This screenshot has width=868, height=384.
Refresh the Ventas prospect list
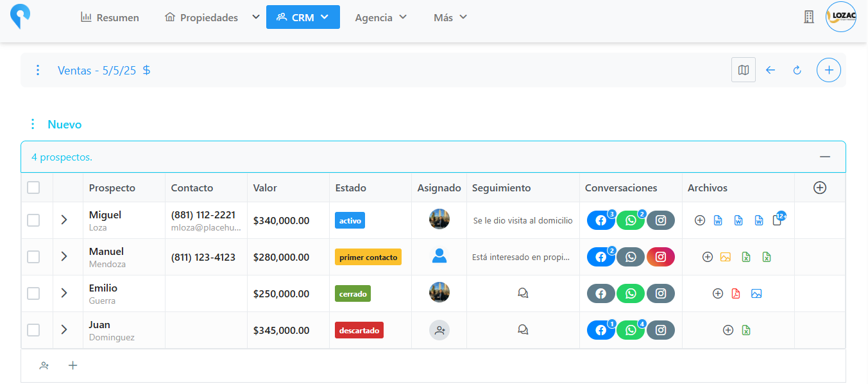pos(797,70)
